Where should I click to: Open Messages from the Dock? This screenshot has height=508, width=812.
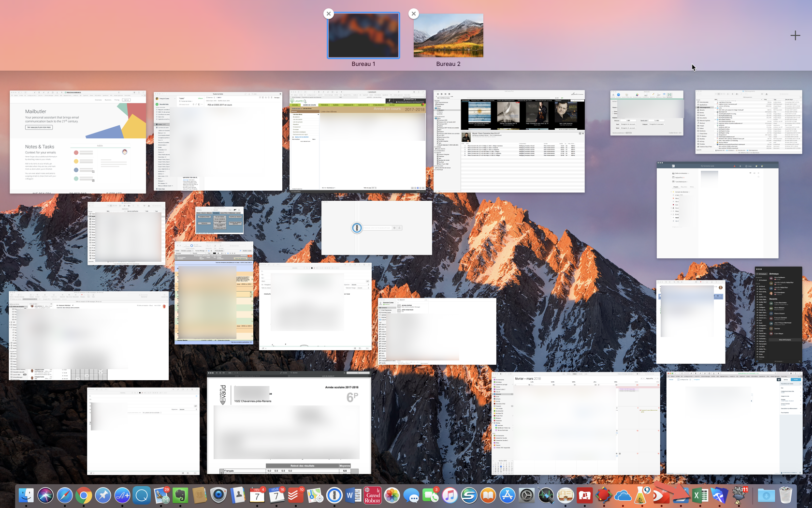tap(411, 495)
